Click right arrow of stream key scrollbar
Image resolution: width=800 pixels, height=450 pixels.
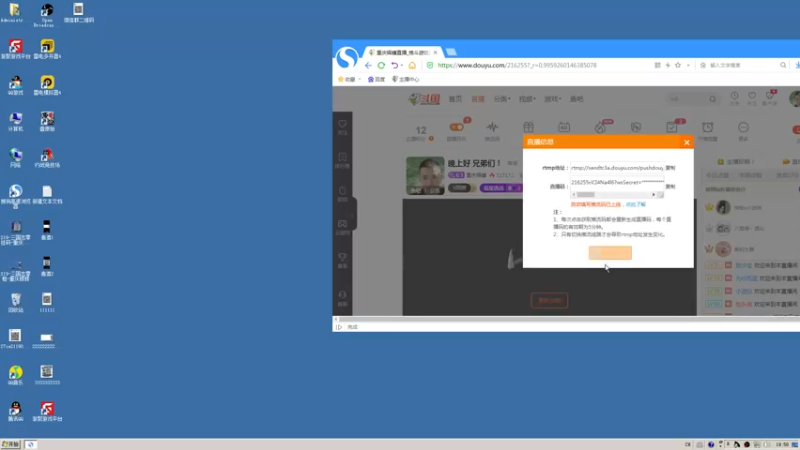pos(654,195)
